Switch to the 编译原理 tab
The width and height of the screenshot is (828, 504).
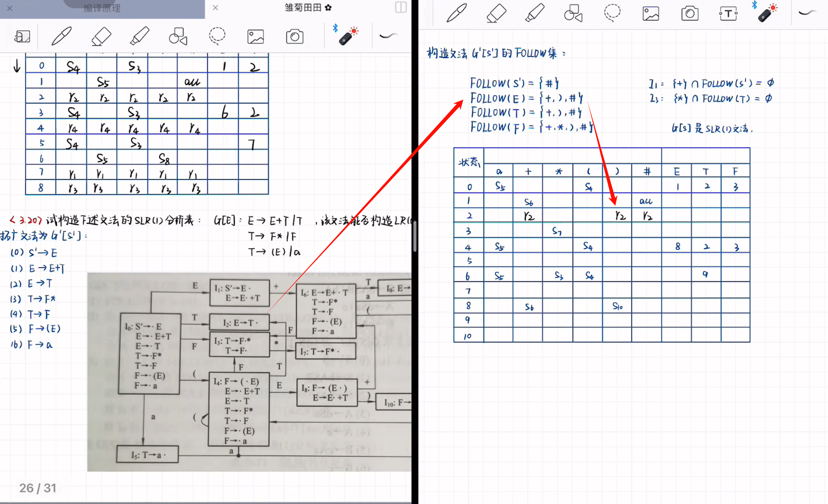pos(102,8)
